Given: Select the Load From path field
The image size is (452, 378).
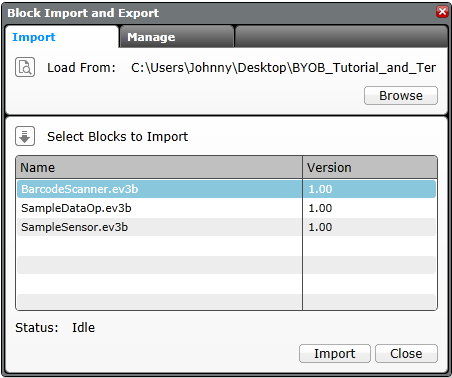Looking at the screenshot, I should point(283,68).
